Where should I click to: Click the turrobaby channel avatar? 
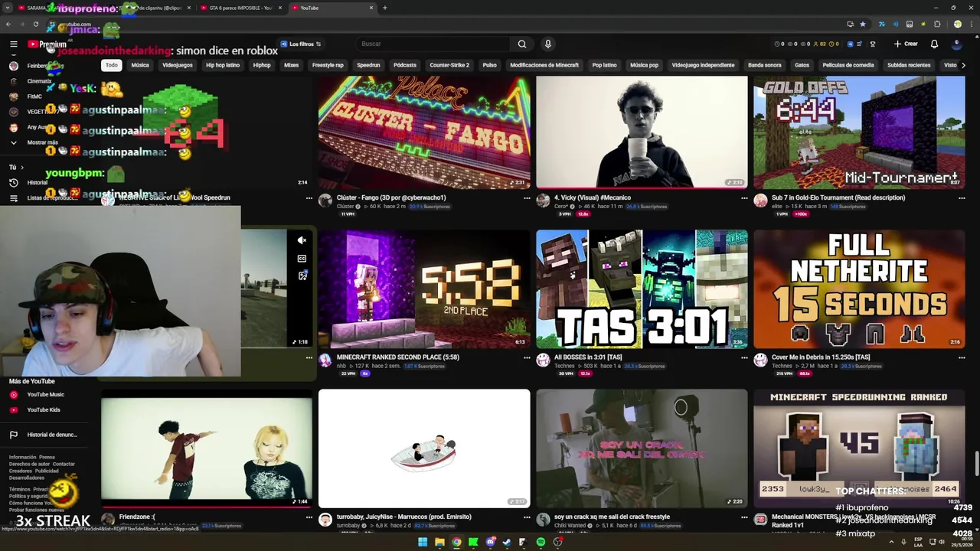[325, 520]
